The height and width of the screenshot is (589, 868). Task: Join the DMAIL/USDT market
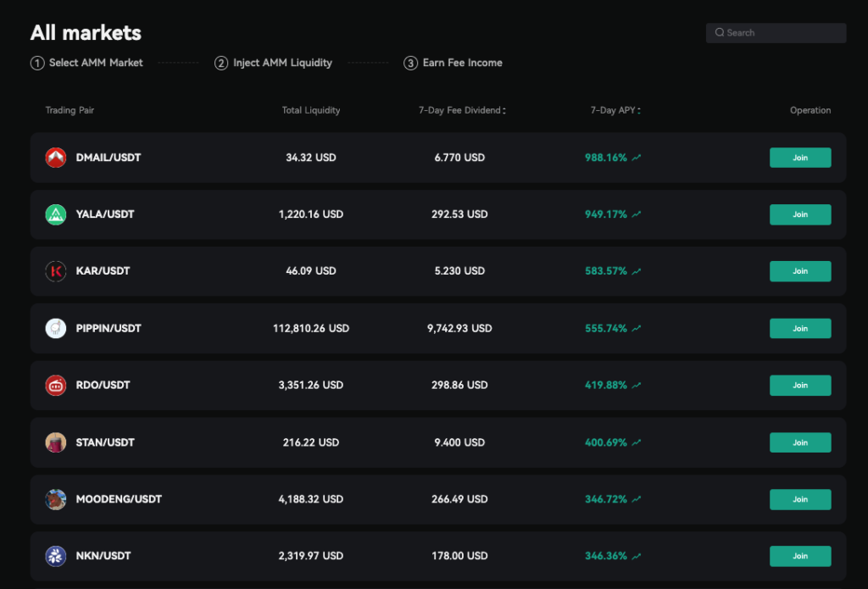click(799, 158)
